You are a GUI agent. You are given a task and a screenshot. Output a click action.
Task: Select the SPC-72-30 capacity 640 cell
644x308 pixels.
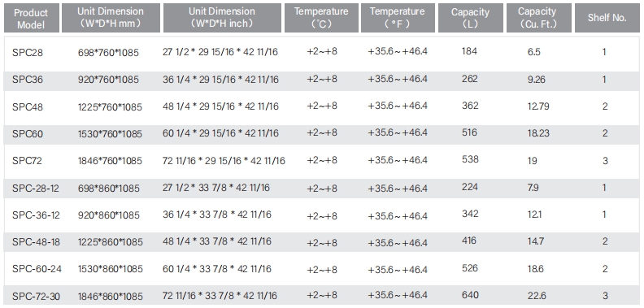(x=470, y=295)
